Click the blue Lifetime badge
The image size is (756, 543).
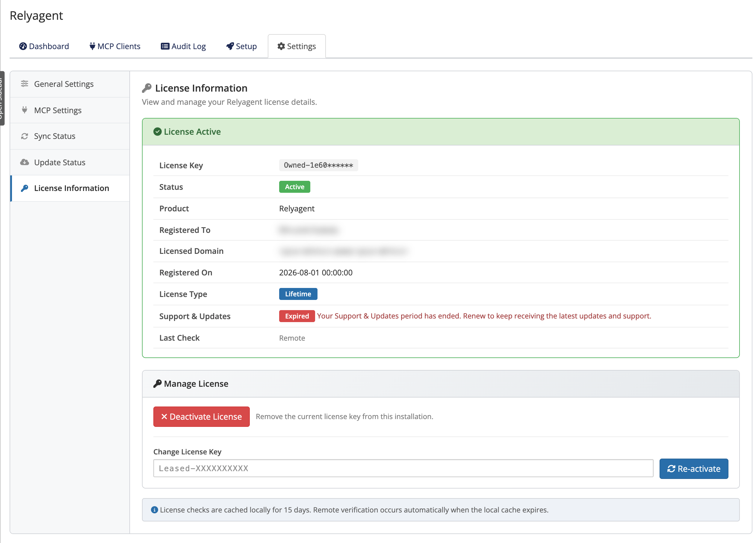click(x=298, y=294)
